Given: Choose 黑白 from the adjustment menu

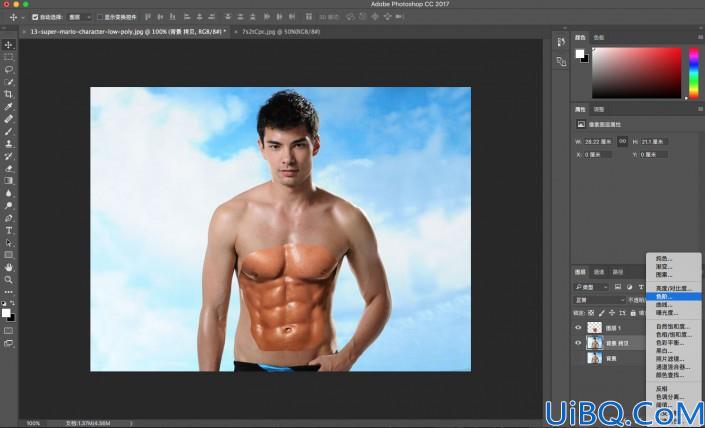Looking at the screenshot, I should pyautogui.click(x=674, y=351).
